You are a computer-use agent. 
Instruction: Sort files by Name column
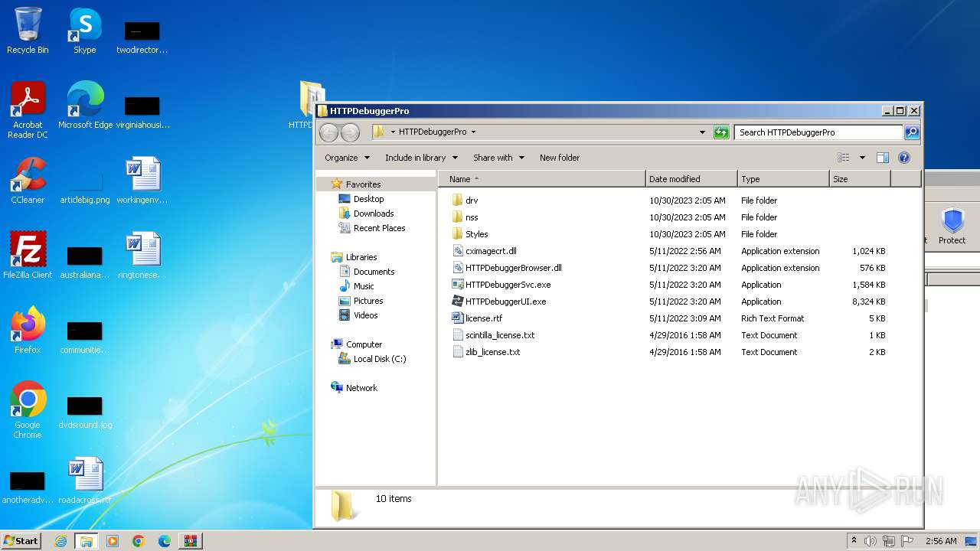click(x=542, y=179)
